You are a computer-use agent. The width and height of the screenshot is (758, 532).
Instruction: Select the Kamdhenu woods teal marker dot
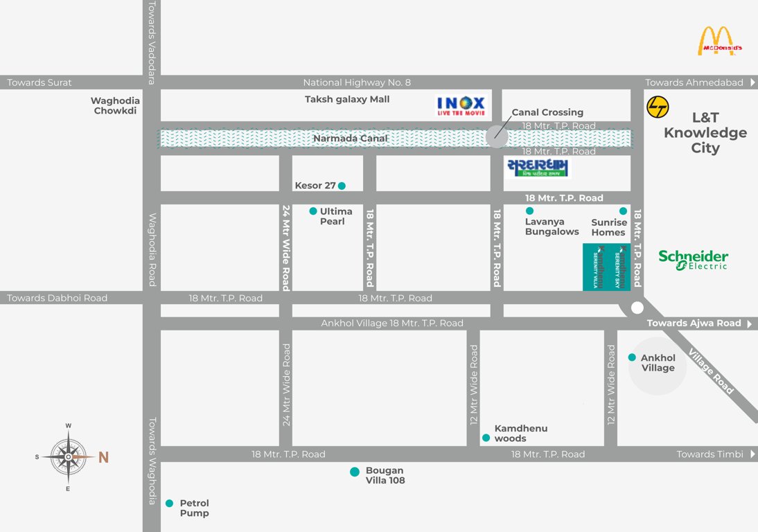[x=486, y=438]
